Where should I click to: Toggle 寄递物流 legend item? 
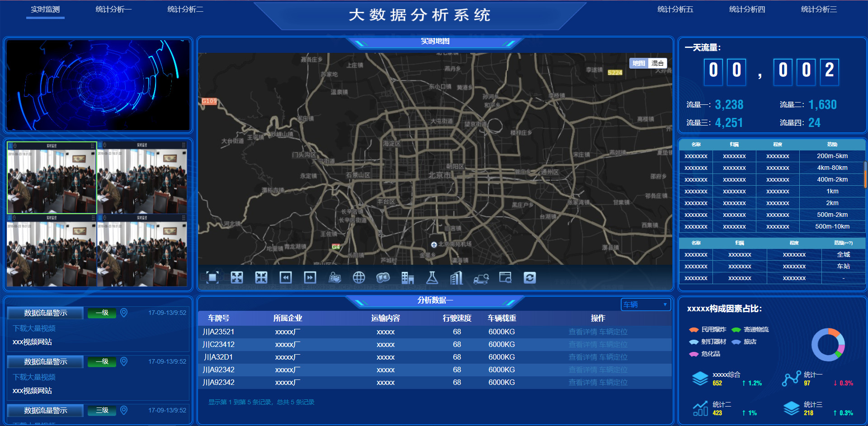(x=750, y=329)
